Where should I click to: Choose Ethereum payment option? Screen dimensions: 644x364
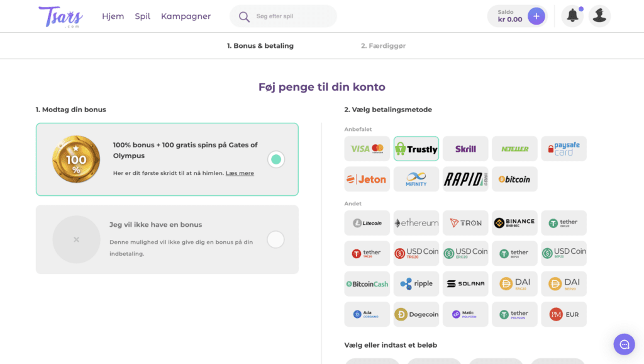(x=416, y=223)
